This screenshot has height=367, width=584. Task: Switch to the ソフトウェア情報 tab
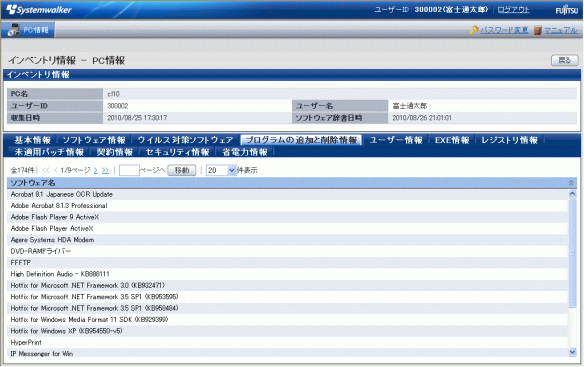(x=94, y=140)
